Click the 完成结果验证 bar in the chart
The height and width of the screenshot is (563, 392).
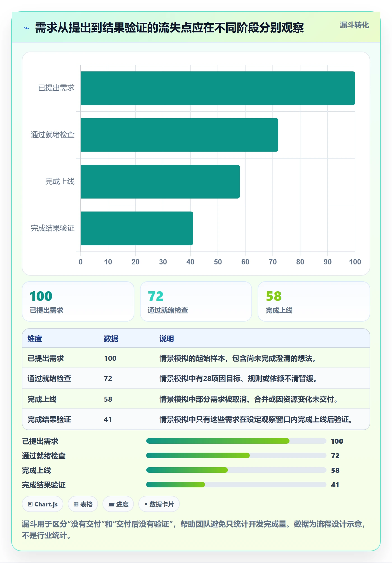pos(137,229)
